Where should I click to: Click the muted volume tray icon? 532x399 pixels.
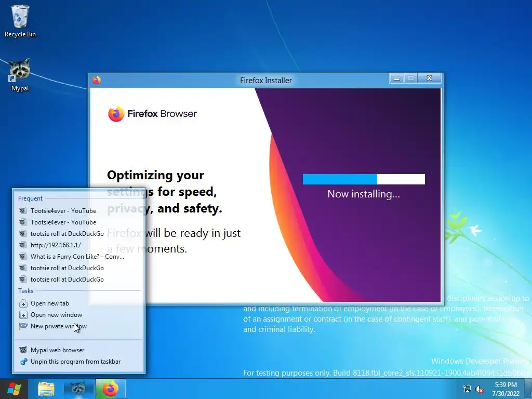tap(480, 389)
